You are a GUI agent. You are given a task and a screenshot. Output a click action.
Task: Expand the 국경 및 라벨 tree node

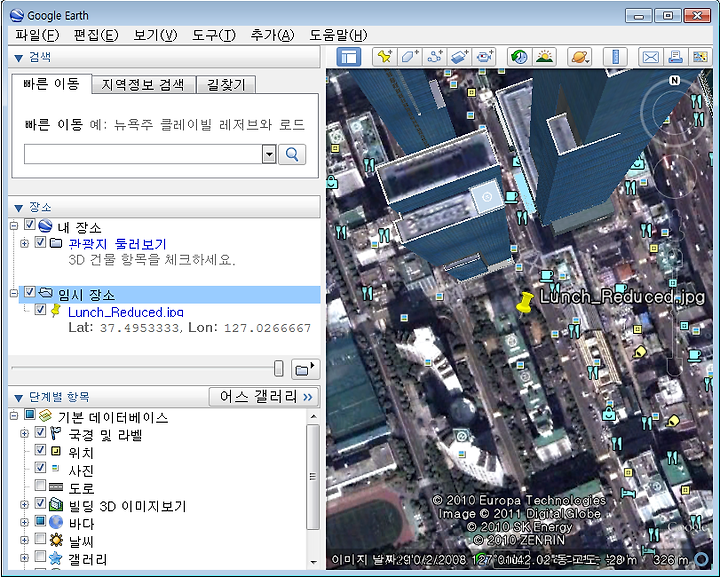click(x=24, y=433)
